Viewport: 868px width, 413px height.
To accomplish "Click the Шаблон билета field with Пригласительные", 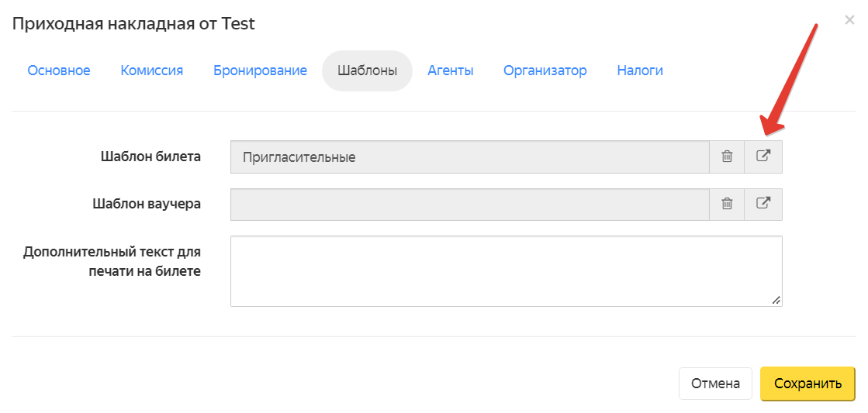I will [470, 157].
